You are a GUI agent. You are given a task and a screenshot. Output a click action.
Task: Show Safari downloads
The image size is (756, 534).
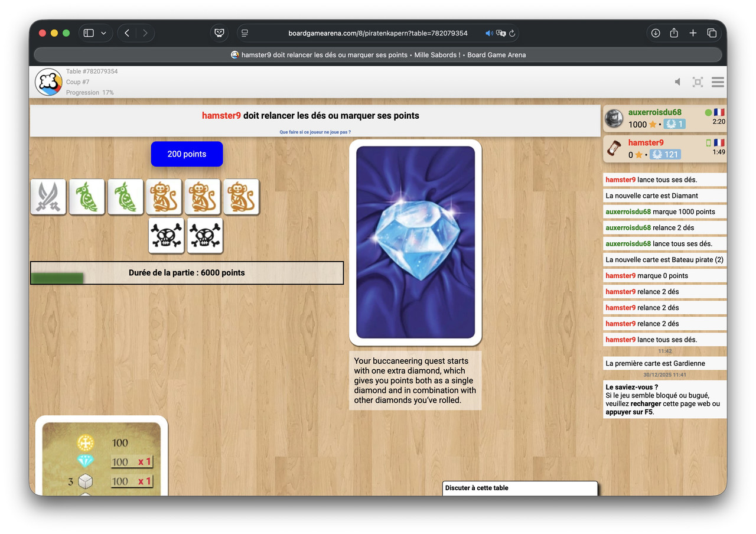pos(656,33)
